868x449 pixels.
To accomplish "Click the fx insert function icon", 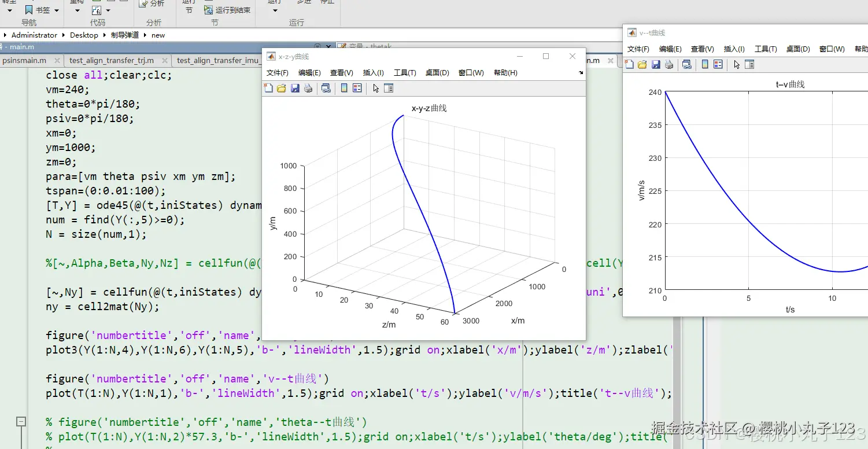I will (x=97, y=10).
